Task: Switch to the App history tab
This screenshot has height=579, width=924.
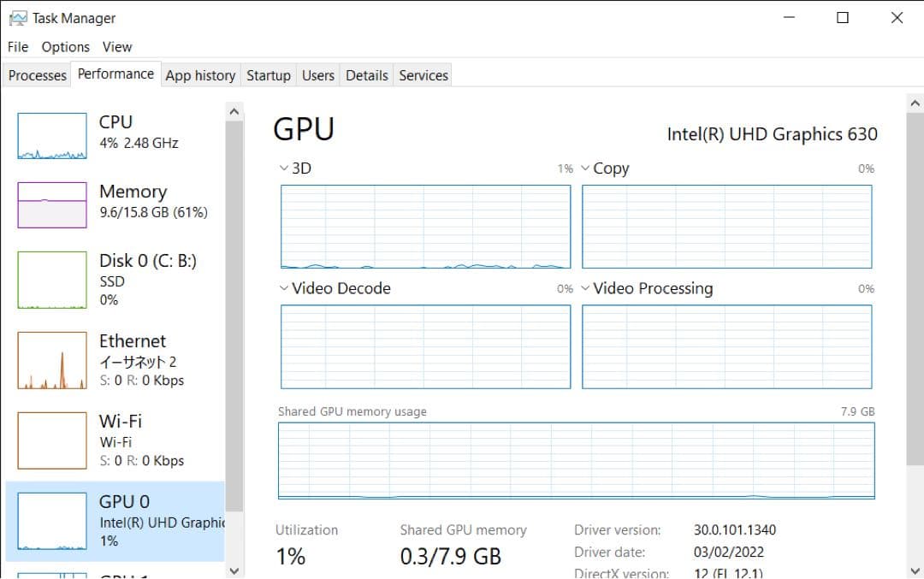Action: pyautogui.click(x=200, y=75)
